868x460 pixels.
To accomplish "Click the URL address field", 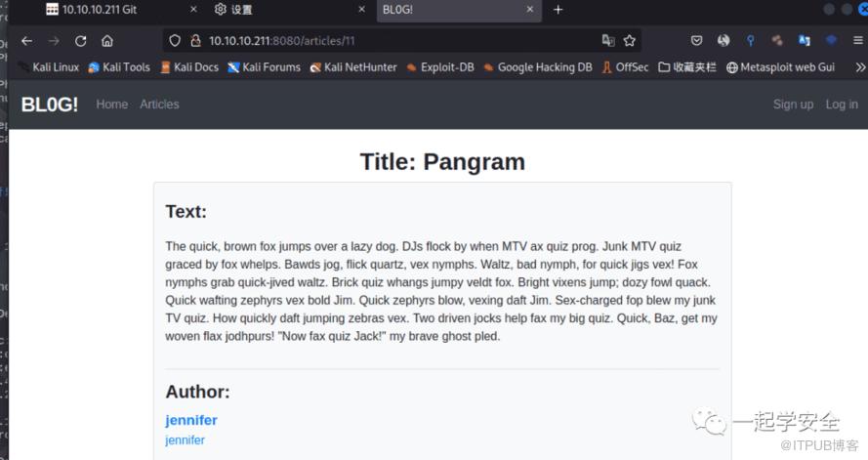I will (401, 40).
